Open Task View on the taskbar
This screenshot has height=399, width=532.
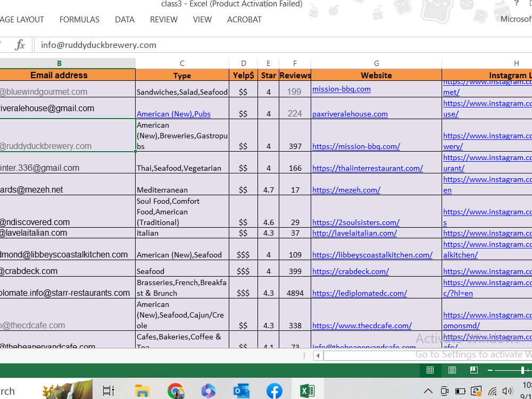(x=108, y=391)
